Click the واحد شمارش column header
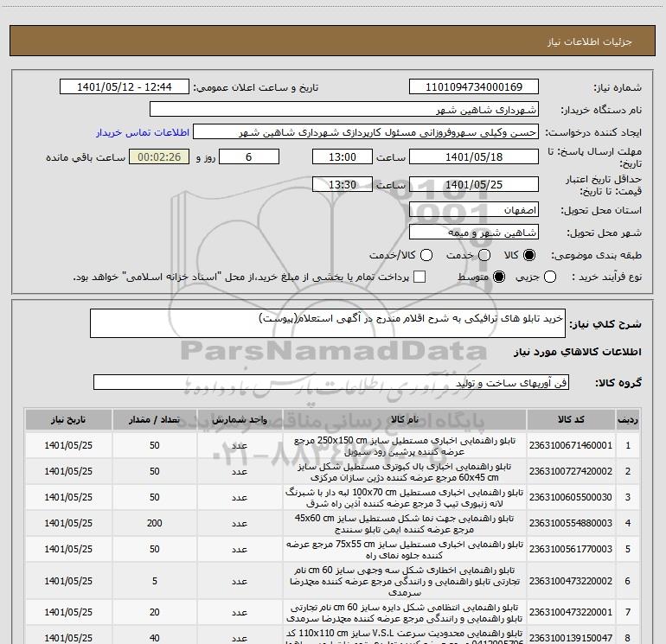666x644 pixels. click(240, 420)
